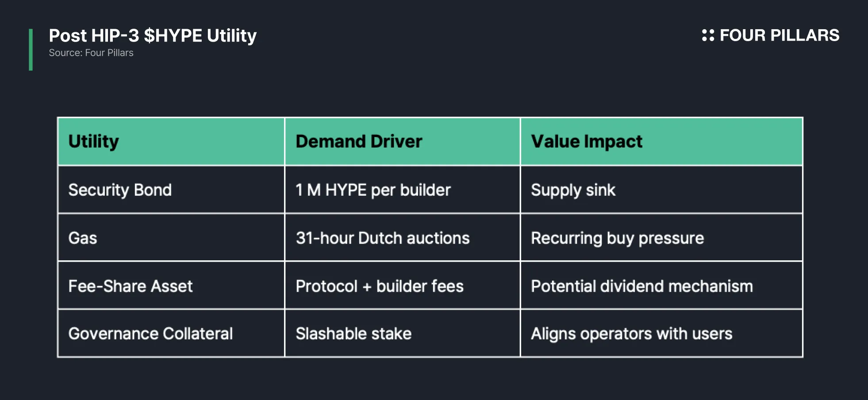Click the Source: Four Pillars caption
Image resolution: width=868 pixels, height=400 pixels.
(91, 53)
